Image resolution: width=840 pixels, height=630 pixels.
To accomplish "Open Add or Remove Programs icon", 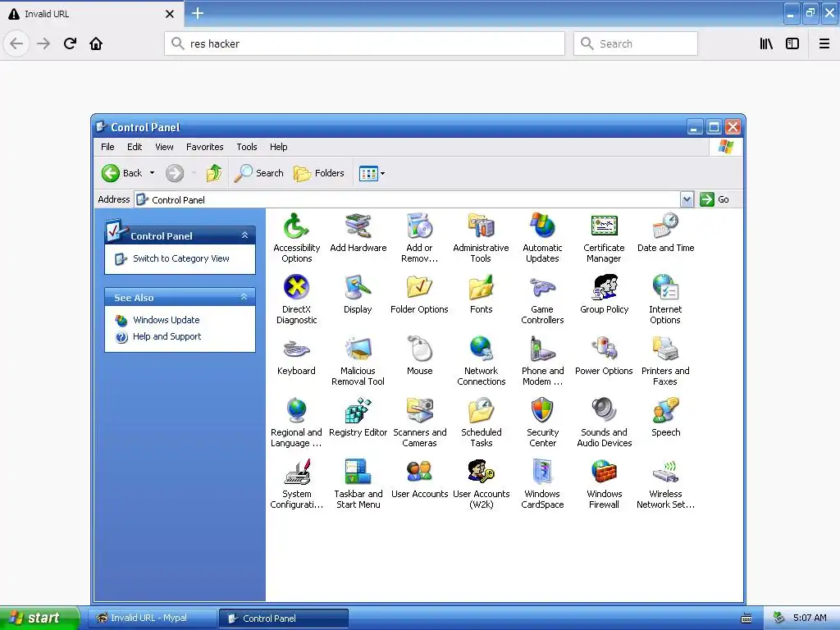I will 419,238.
